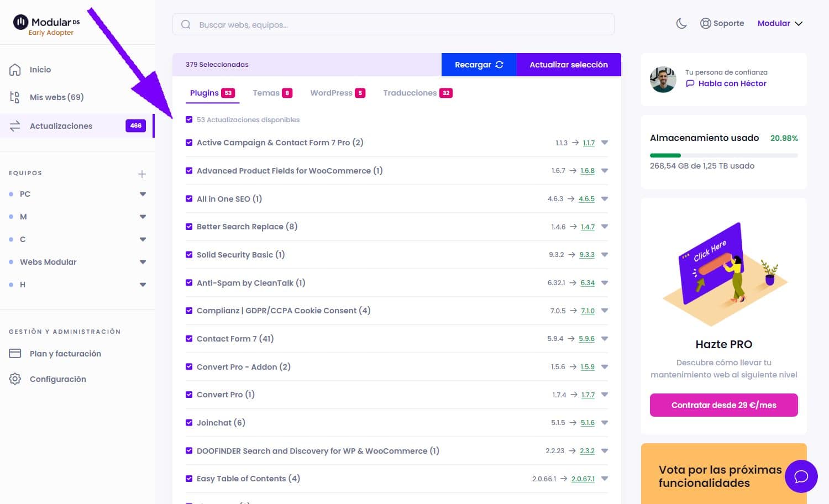
Task: Uncheck the Solid Security Basic checkbox
Action: 189,255
